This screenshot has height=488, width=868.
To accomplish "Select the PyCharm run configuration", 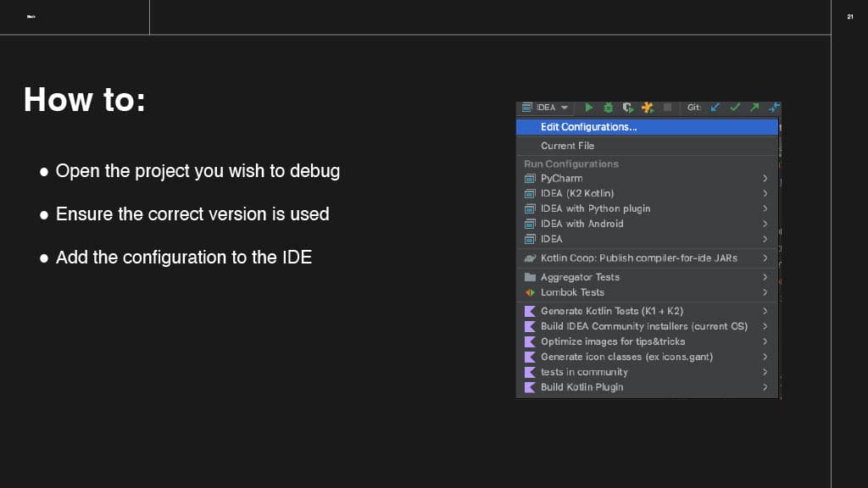I will 647,178.
